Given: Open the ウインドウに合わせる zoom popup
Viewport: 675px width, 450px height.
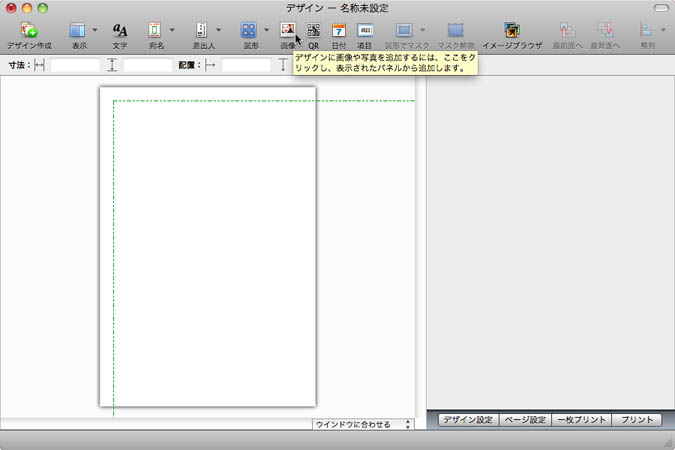Looking at the screenshot, I should click(x=362, y=424).
